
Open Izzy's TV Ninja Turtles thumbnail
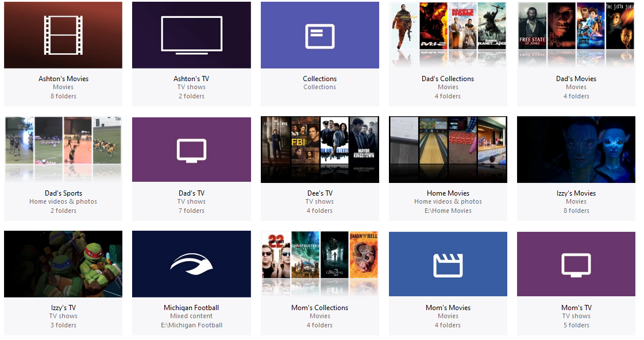click(x=63, y=264)
